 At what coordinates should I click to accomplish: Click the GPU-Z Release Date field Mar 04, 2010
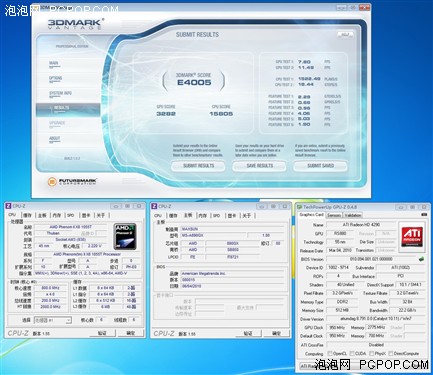click(x=340, y=250)
